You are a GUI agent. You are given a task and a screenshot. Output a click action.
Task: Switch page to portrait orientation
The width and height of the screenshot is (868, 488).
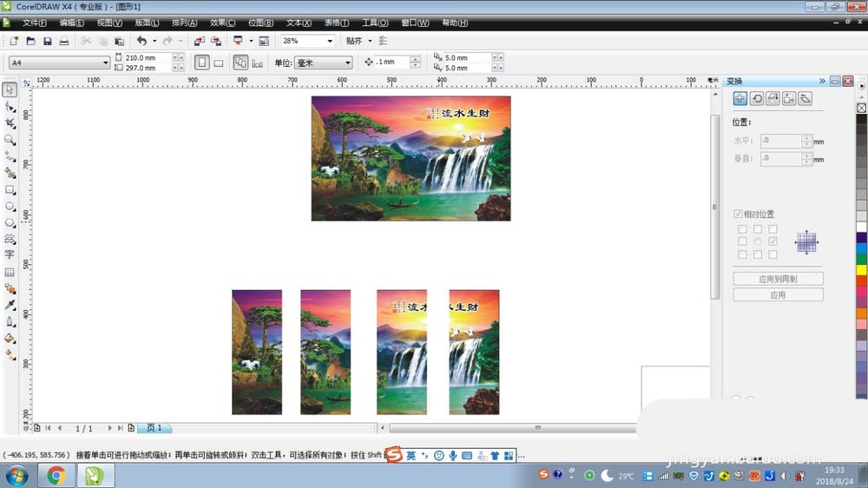click(202, 63)
